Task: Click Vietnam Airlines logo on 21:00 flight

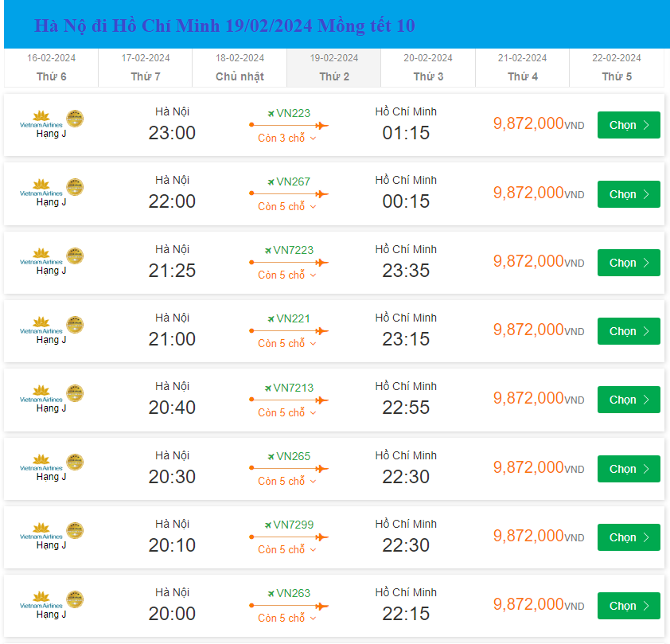Action: tap(41, 323)
